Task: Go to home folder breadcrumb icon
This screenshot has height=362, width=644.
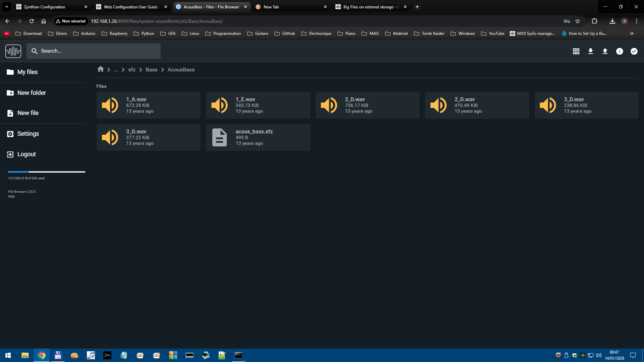Action: click(x=100, y=69)
